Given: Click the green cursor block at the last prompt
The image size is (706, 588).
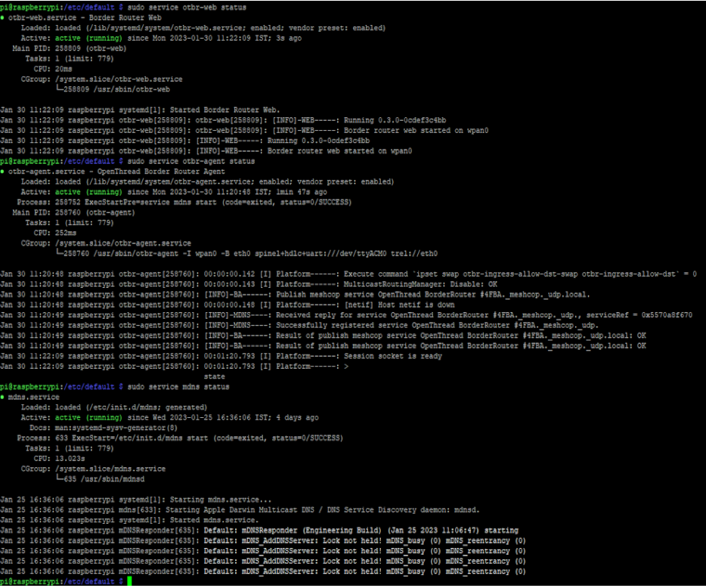Looking at the screenshot, I should [130, 582].
